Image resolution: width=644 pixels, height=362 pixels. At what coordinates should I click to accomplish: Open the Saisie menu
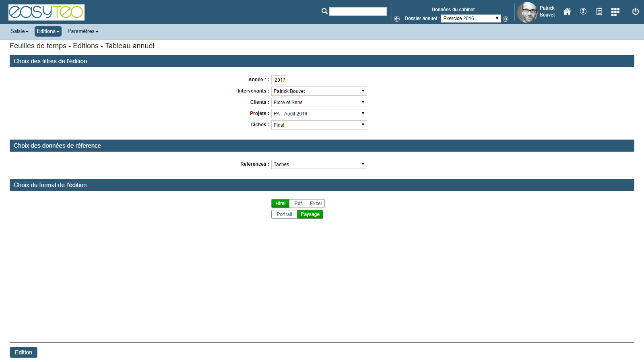pyautogui.click(x=19, y=31)
